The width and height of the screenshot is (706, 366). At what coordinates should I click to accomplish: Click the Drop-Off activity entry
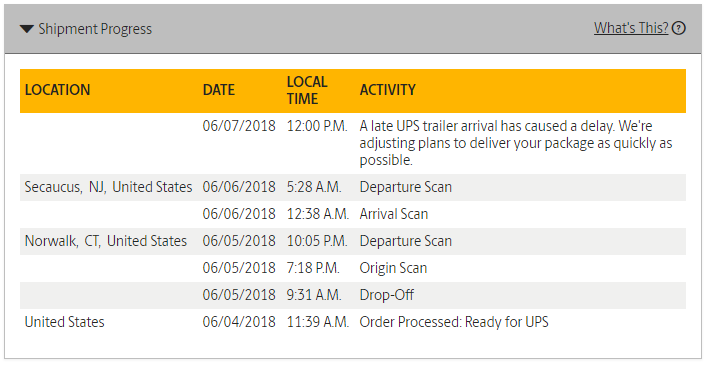tap(386, 295)
